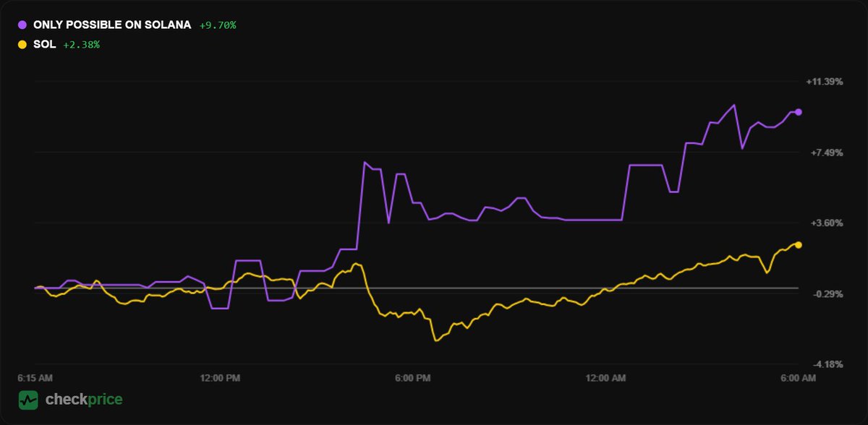The width and height of the screenshot is (868, 425).
Task: Click the checkprice logo icon
Action: 28,400
